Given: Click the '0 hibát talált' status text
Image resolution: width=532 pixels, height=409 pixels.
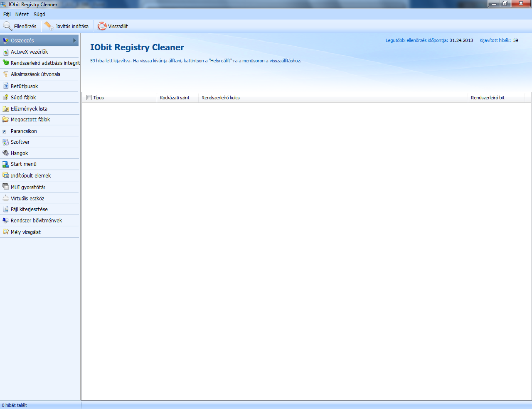Looking at the screenshot, I should (15, 405).
